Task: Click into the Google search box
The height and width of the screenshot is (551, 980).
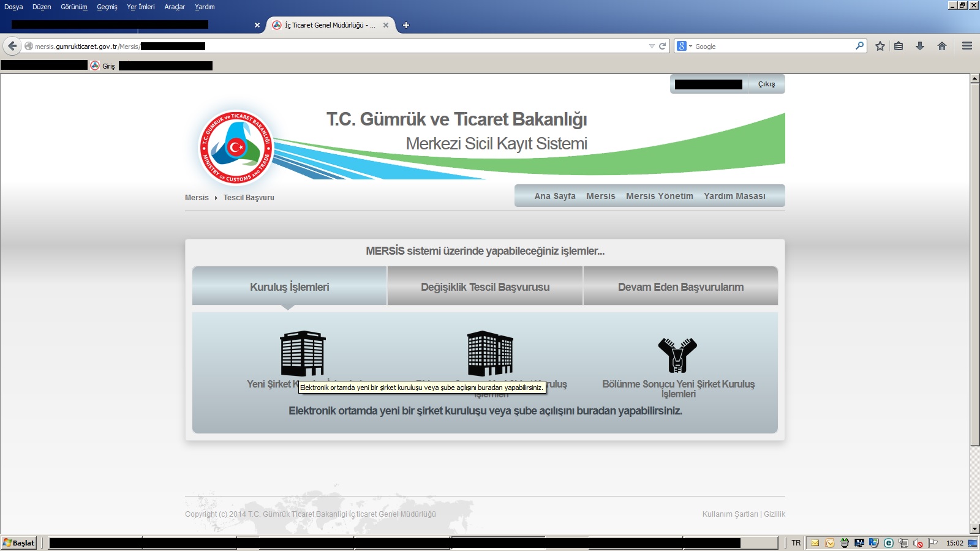Action: 772,46
